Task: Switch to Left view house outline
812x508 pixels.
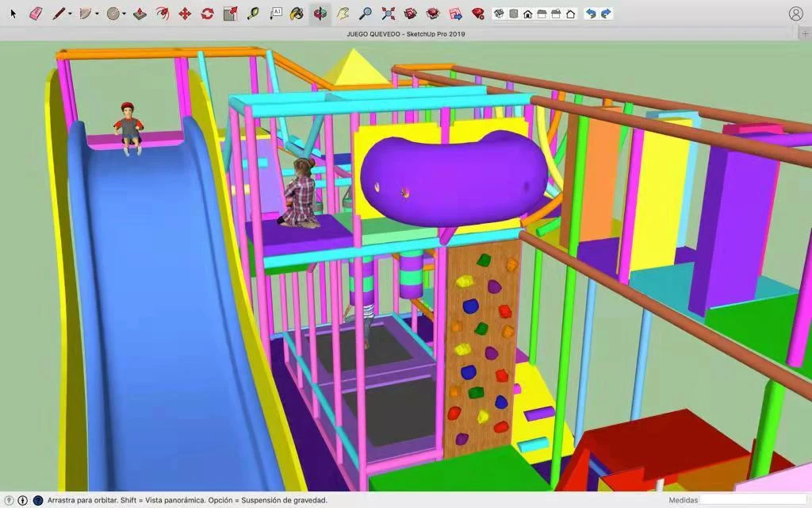Action: point(571,14)
